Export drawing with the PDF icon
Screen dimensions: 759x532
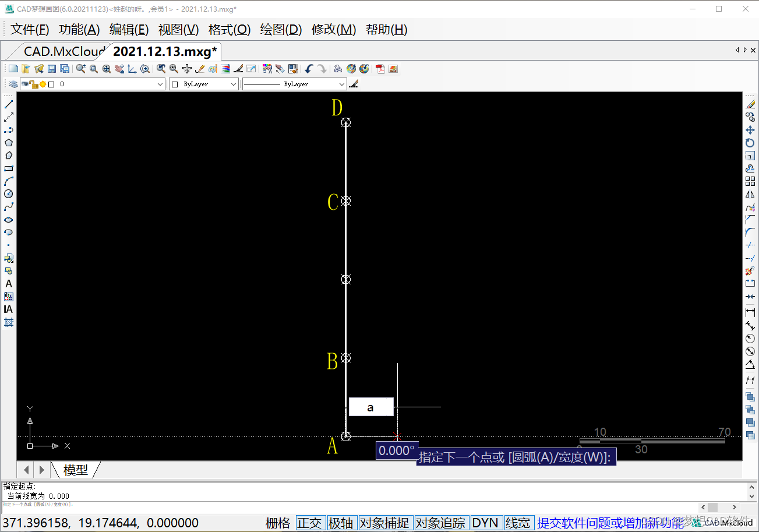(x=380, y=69)
